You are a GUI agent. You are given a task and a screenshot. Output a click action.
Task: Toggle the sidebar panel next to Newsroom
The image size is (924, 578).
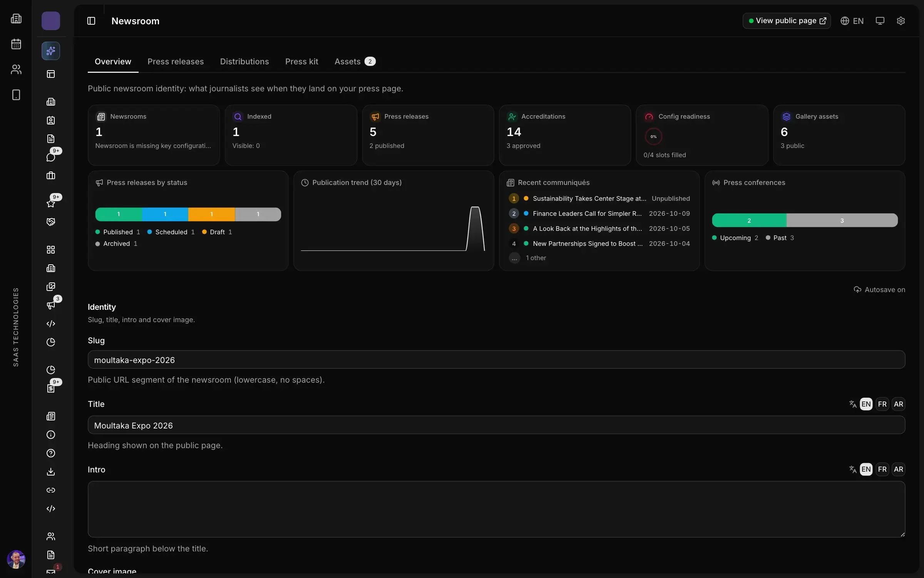(91, 21)
